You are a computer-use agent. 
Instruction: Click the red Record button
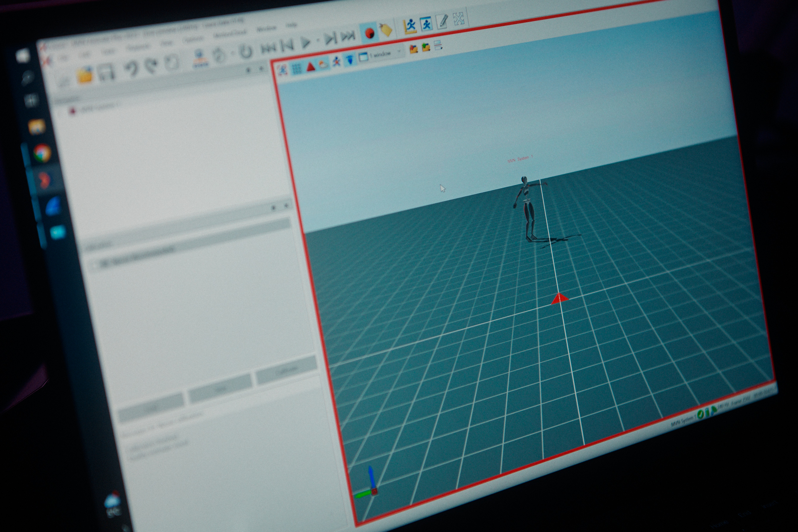[x=369, y=33]
